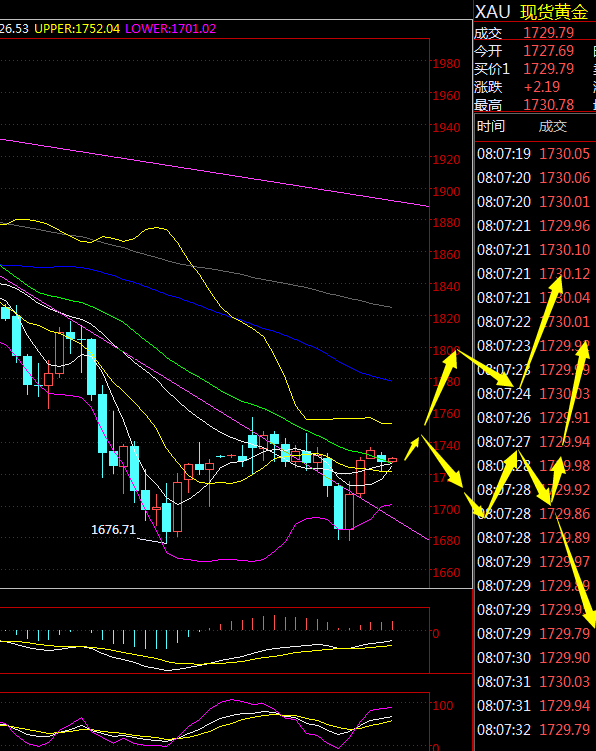
Task: Click the 1900 price axis label
Action: (447, 191)
